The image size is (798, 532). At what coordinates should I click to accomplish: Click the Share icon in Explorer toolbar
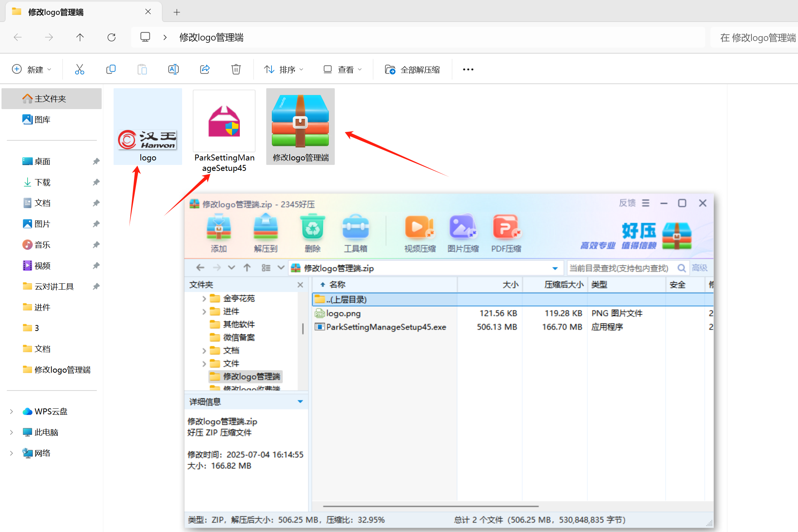205,69
